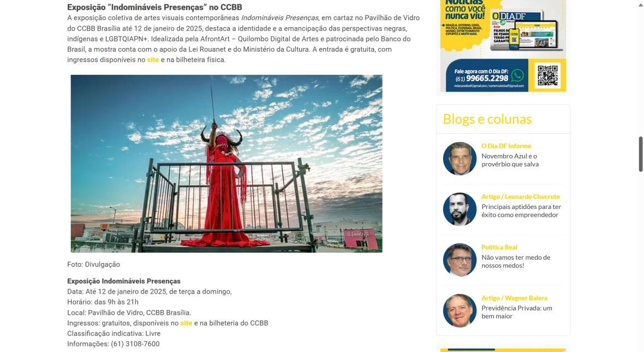Open "Previdência Privada: um bem maior" article
The image size is (644, 352).
coord(517,312)
